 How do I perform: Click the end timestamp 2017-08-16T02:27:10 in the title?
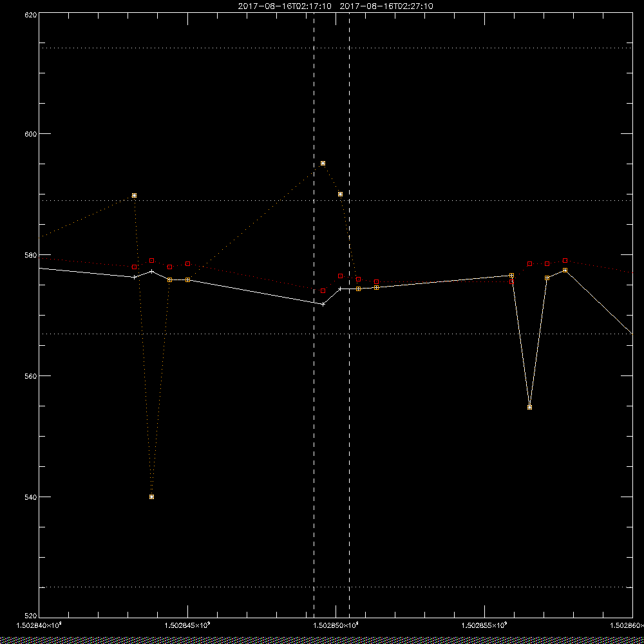(386, 6)
